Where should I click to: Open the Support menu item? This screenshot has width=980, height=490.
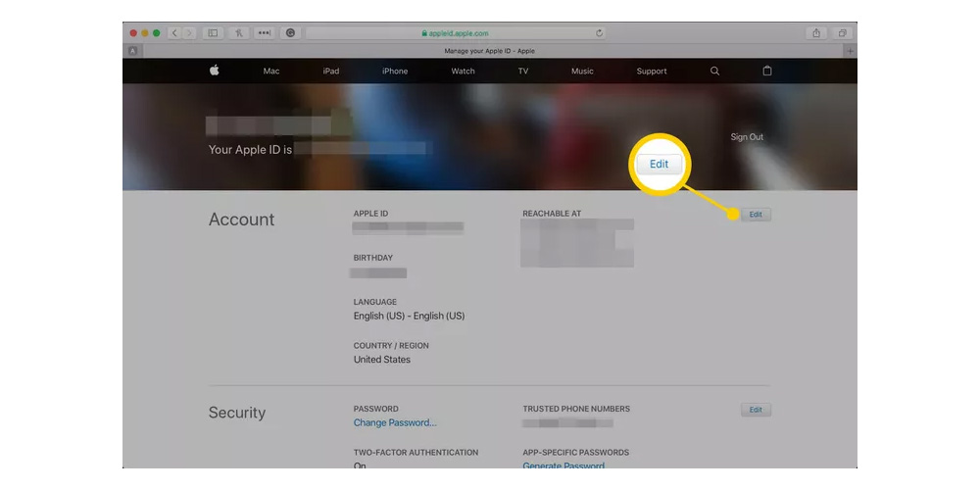click(x=652, y=72)
